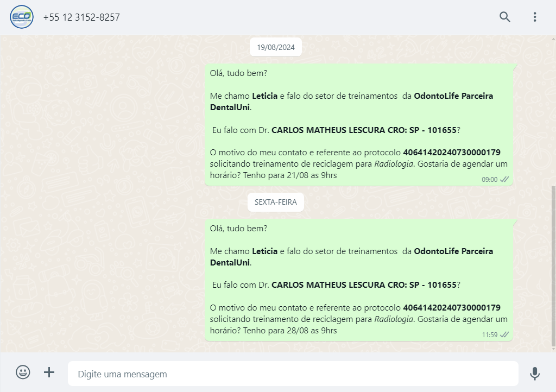Click the read ticks on 11:59 message

tap(504, 334)
